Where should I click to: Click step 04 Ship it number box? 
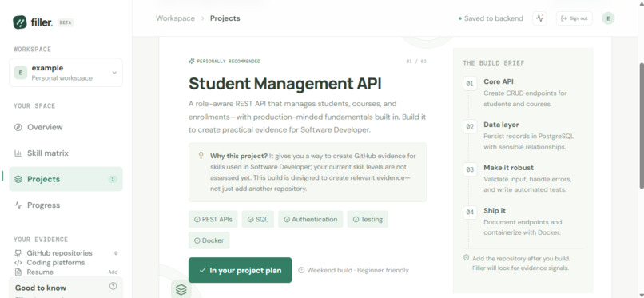(x=470, y=213)
